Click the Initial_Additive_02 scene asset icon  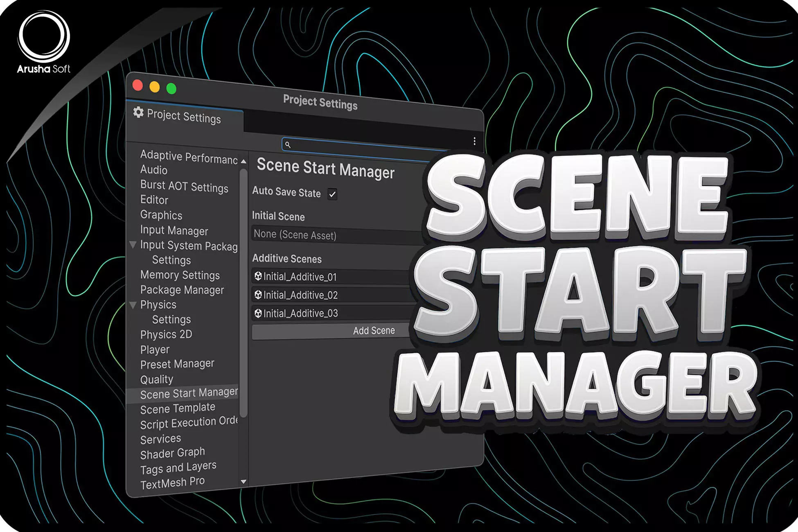tap(258, 295)
